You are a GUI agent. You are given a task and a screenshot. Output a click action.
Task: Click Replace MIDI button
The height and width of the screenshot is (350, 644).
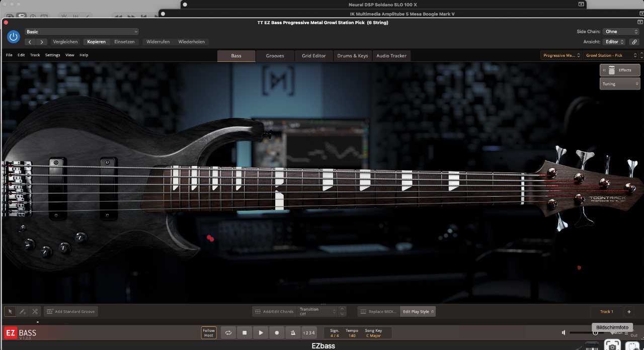click(378, 311)
